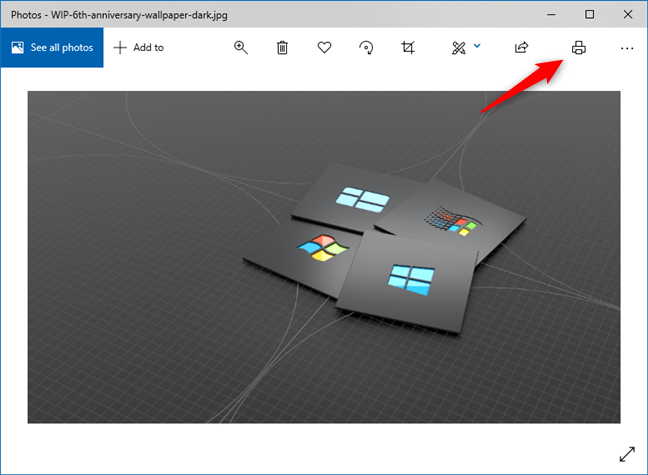Enter full screen with diagonal arrows icon
Screen dimensions: 648x475
point(626,453)
